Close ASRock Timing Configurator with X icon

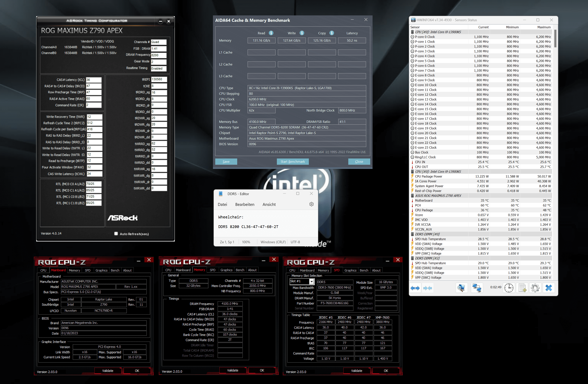click(x=169, y=21)
